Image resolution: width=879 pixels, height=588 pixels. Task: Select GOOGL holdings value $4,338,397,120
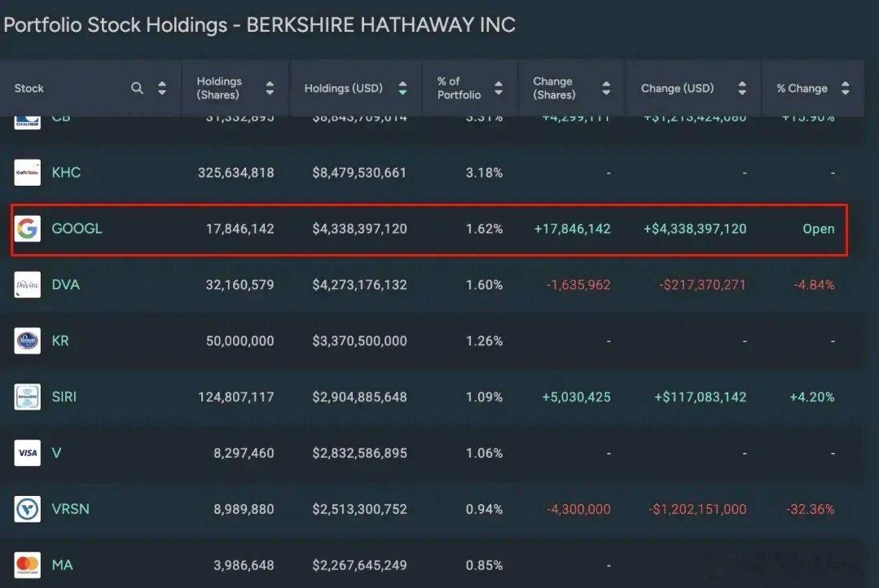point(359,229)
